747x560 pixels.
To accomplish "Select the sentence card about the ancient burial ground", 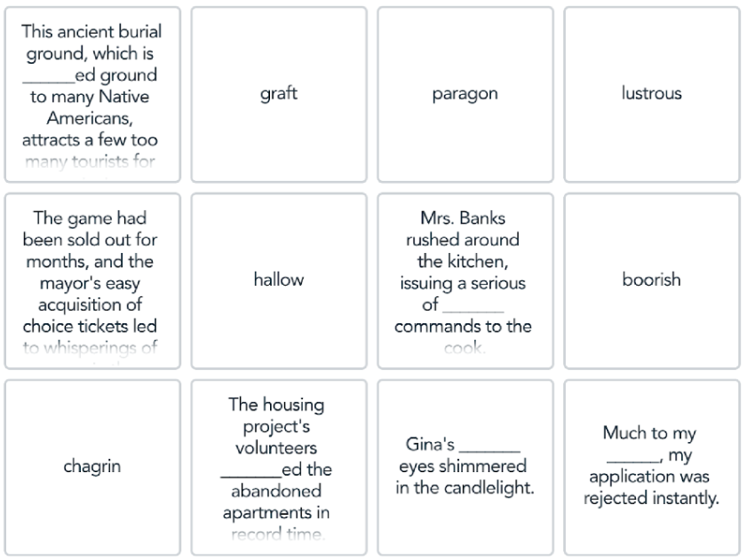I will coord(91,93).
